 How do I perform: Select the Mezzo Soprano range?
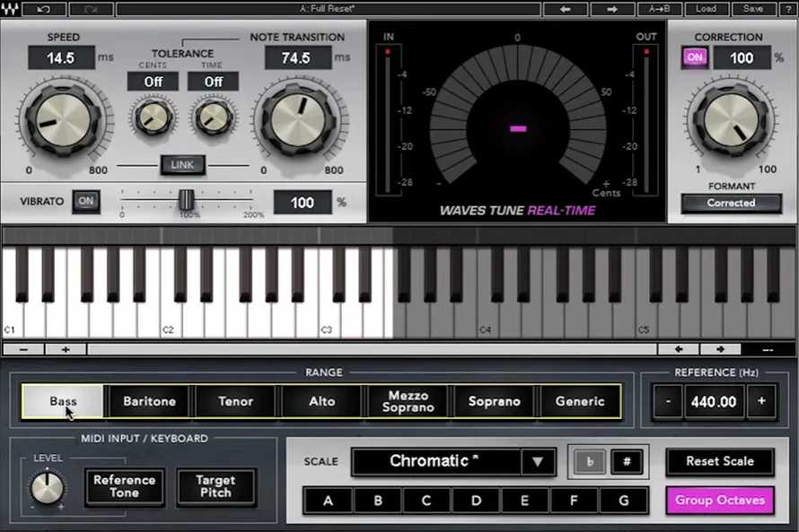point(408,401)
